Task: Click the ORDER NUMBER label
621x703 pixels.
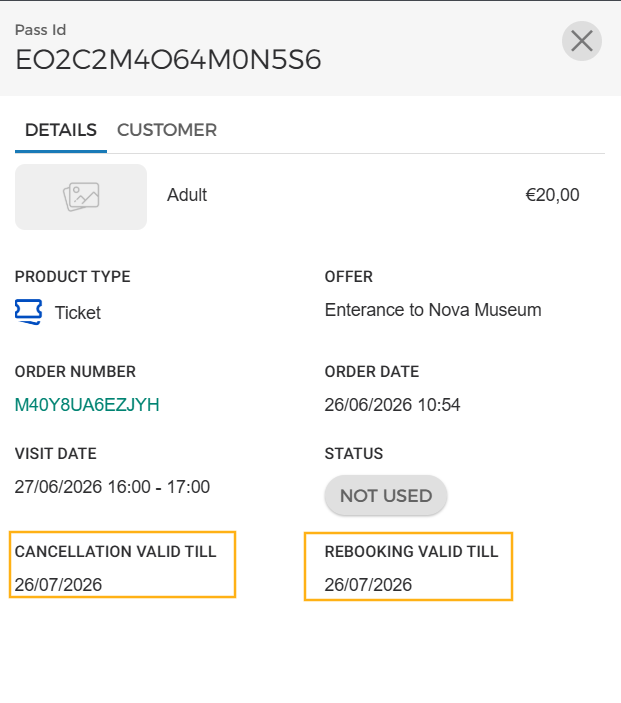Action: pyautogui.click(x=75, y=372)
